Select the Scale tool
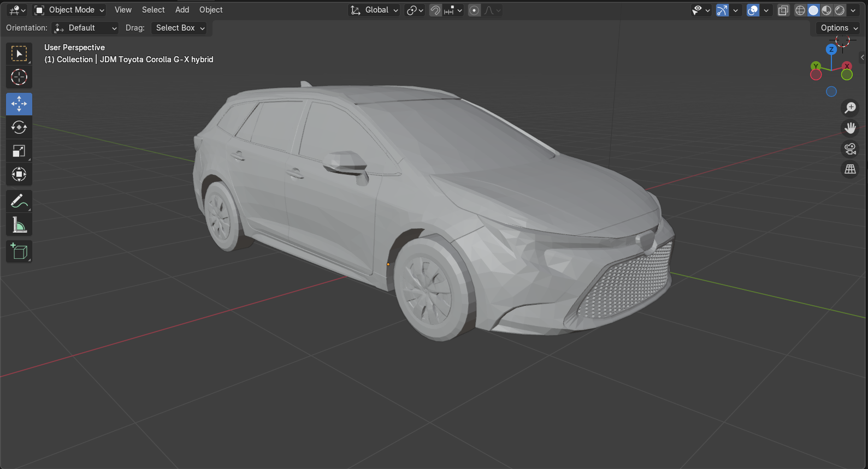Viewport: 868px width, 469px height. point(19,151)
